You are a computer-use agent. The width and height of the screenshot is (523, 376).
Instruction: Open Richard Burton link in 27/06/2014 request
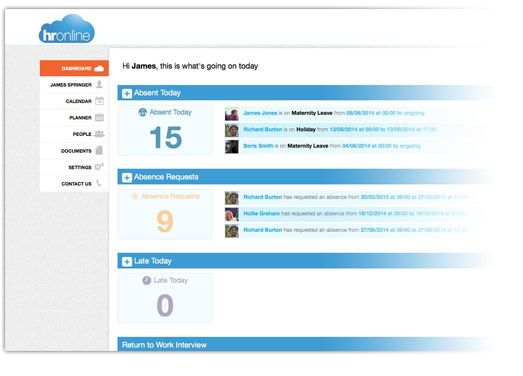pos(263,230)
